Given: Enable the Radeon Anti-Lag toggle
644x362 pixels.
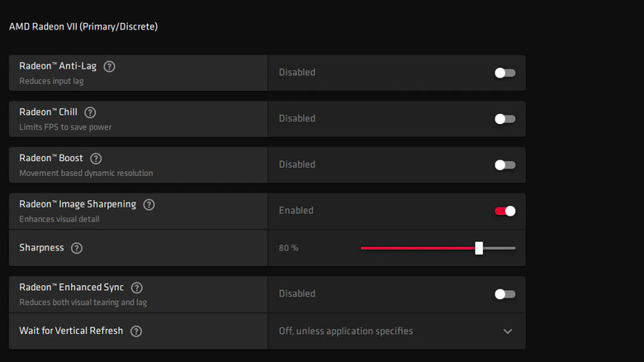Looking at the screenshot, I should [504, 73].
